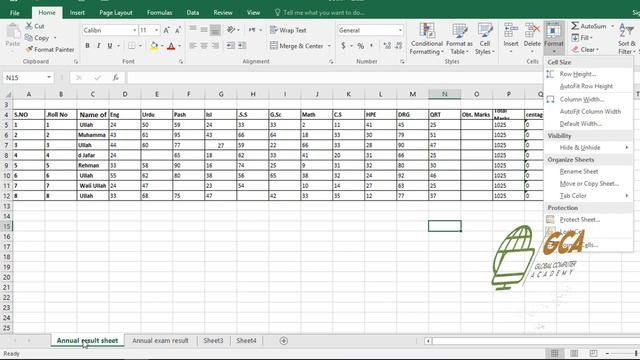Open the font size 11 dropdown
This screenshot has width=640, height=360.
pos(156,30)
